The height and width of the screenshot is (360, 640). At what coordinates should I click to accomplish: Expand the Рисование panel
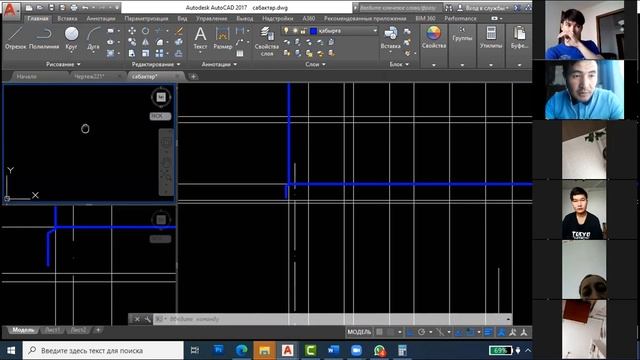63,64
